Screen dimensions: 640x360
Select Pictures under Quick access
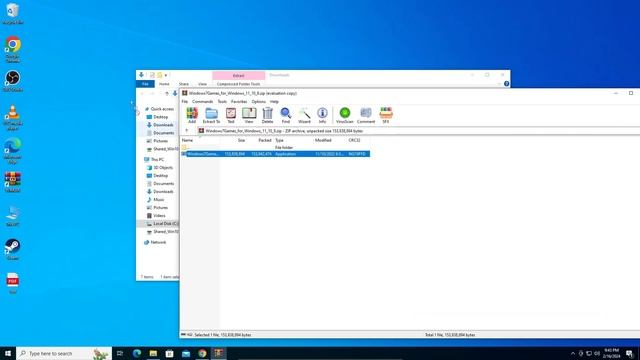click(x=160, y=141)
